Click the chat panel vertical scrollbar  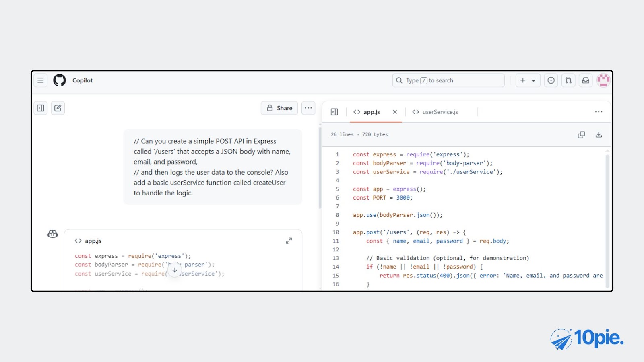[x=320, y=168]
